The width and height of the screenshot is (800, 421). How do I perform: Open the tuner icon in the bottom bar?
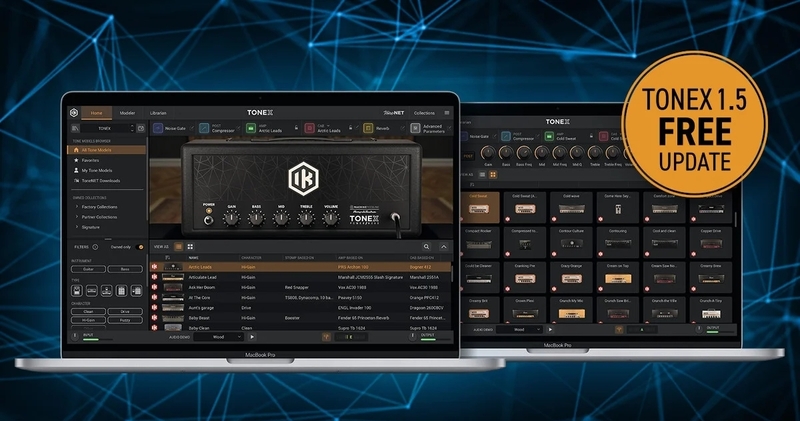pyautogui.click(x=326, y=337)
